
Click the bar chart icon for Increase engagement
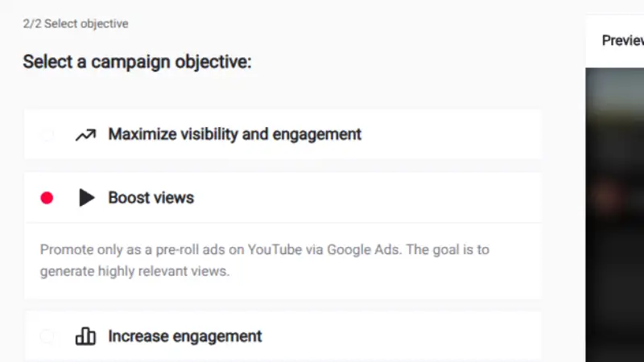point(85,336)
